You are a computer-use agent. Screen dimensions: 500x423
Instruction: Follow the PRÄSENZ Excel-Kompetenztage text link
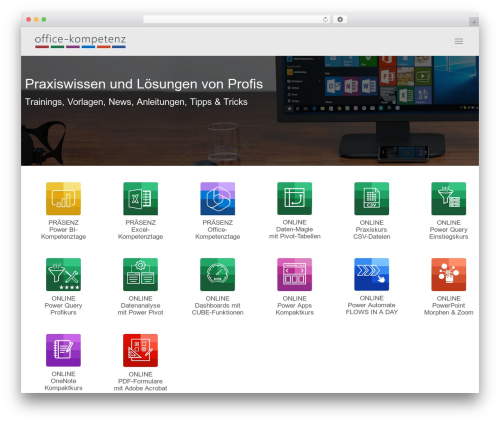140,229
